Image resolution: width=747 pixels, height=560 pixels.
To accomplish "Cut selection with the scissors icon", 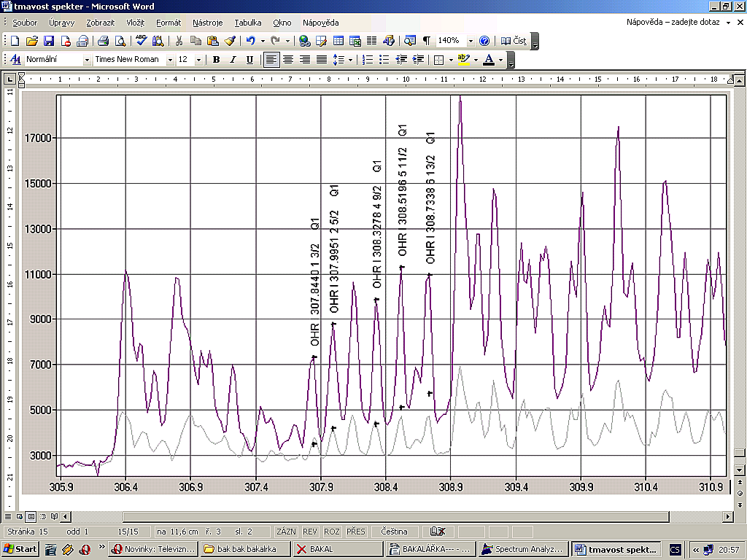I will coord(179,41).
